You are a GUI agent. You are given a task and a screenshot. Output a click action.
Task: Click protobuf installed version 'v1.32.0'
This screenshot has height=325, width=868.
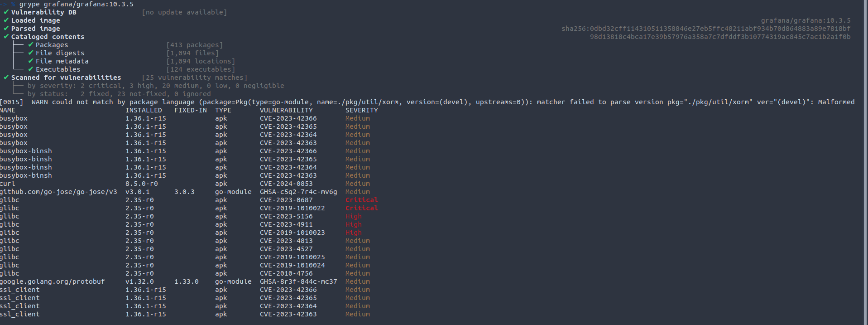click(139, 281)
